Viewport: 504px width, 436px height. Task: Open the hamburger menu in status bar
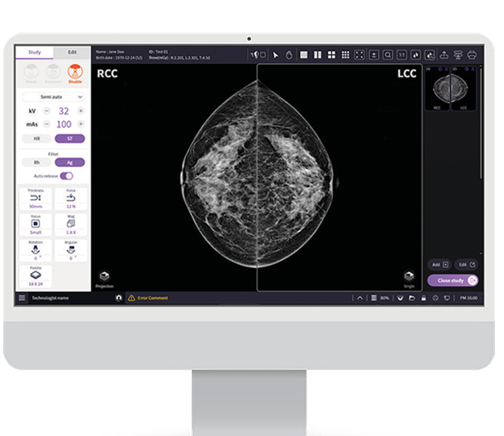click(22, 296)
